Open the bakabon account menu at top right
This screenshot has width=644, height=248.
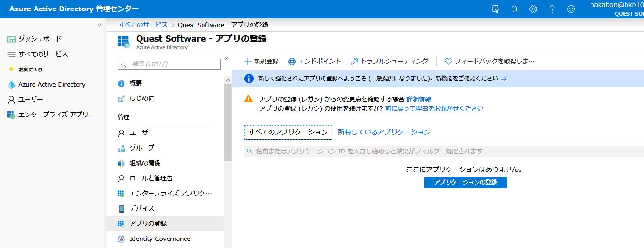[617, 9]
